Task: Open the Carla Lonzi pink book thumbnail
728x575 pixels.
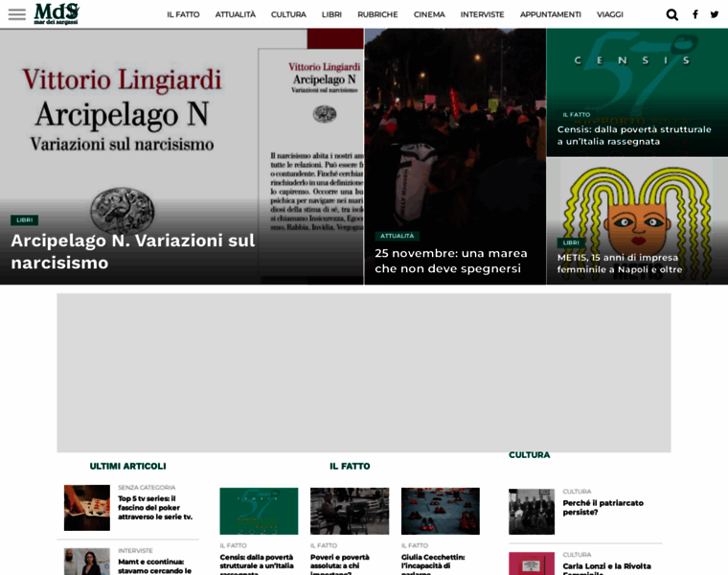Action: 532,563
